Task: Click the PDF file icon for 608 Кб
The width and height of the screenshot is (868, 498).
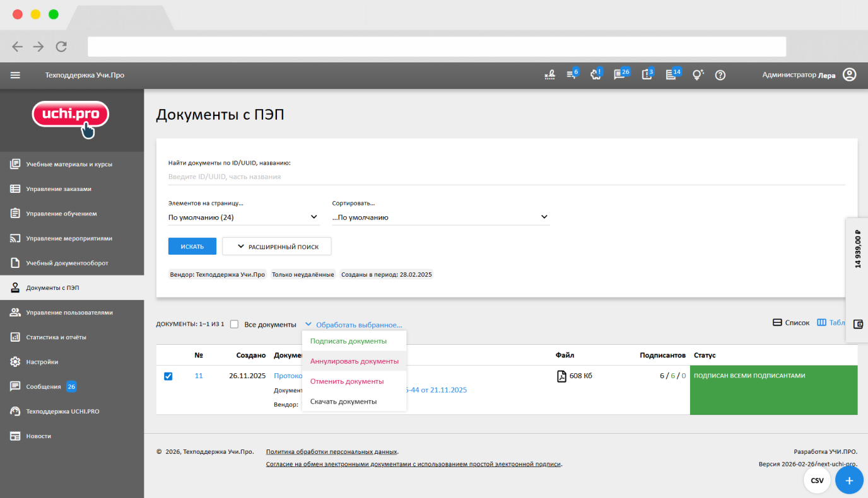Action: click(x=561, y=376)
